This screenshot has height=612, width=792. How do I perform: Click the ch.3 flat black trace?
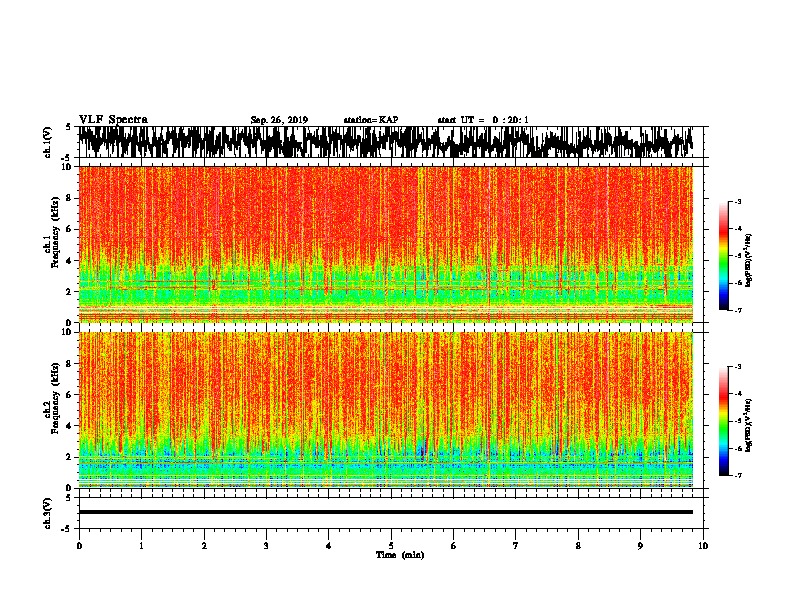tap(386, 512)
